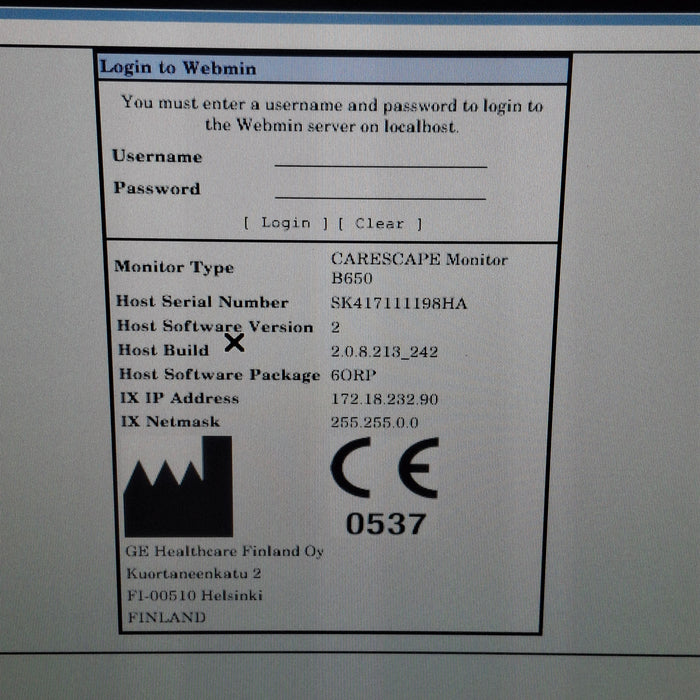This screenshot has height=700, width=700.
Task: Select the host serial number SK417111198HA
Action: tap(398, 303)
